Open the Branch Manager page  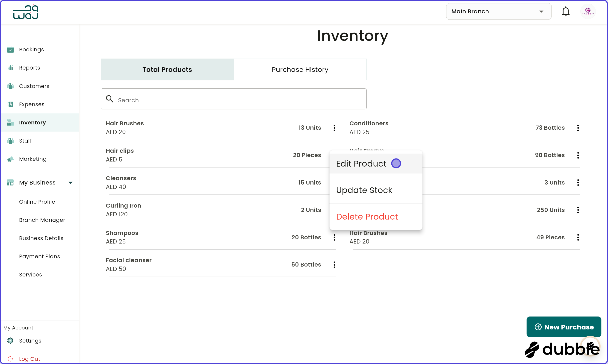(42, 220)
